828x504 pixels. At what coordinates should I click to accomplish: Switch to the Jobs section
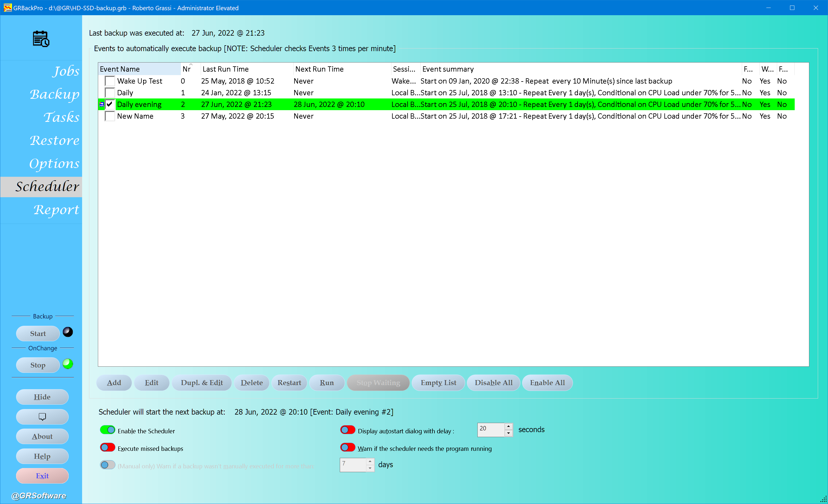pos(65,71)
